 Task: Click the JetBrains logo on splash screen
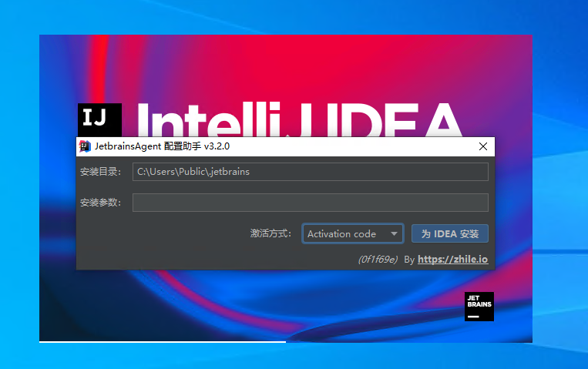(479, 307)
